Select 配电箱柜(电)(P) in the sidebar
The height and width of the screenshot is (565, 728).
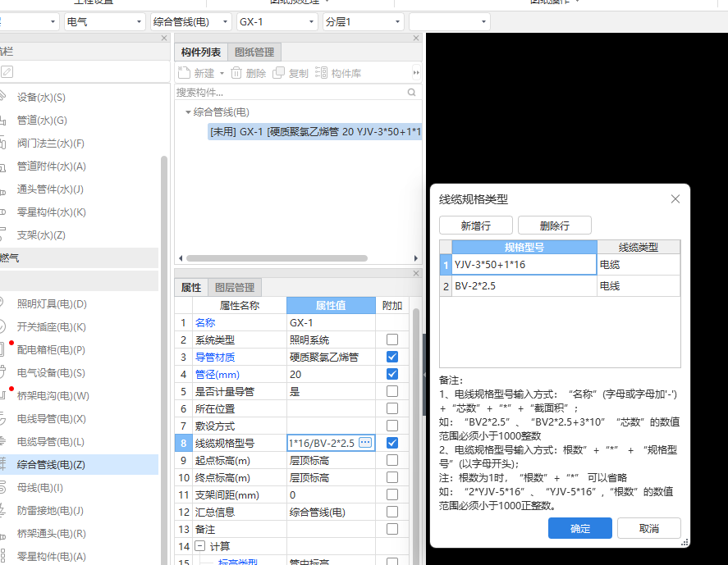coord(51,350)
